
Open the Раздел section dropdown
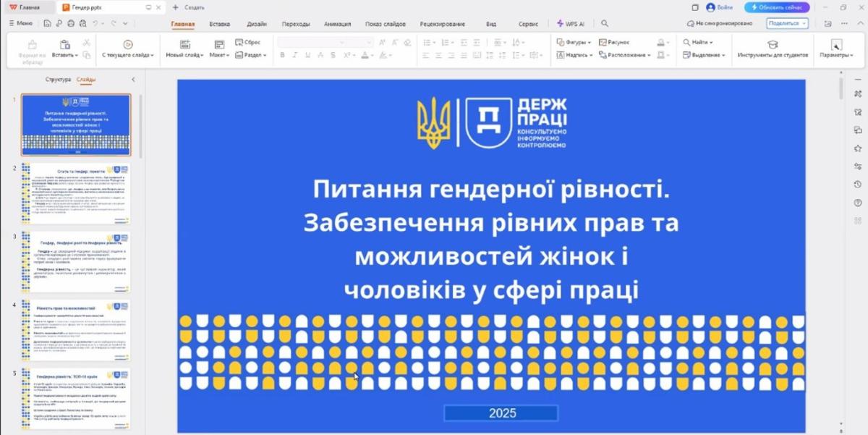[250, 55]
